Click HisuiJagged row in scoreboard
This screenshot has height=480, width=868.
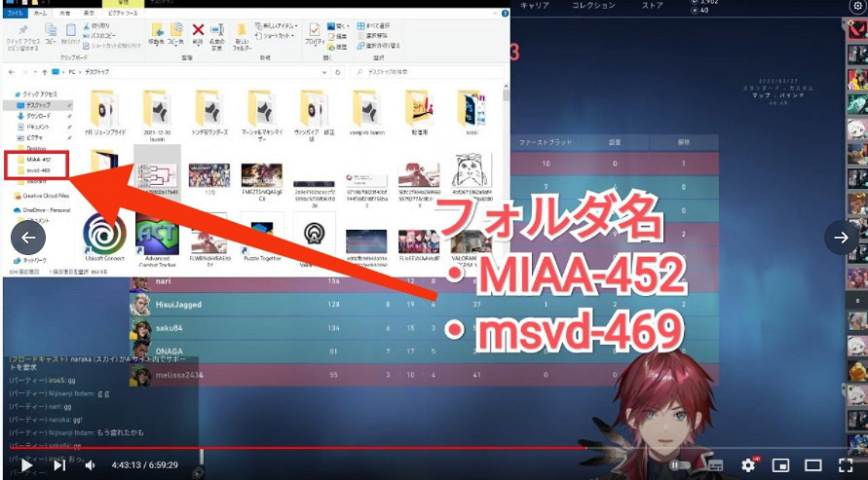(x=424, y=305)
